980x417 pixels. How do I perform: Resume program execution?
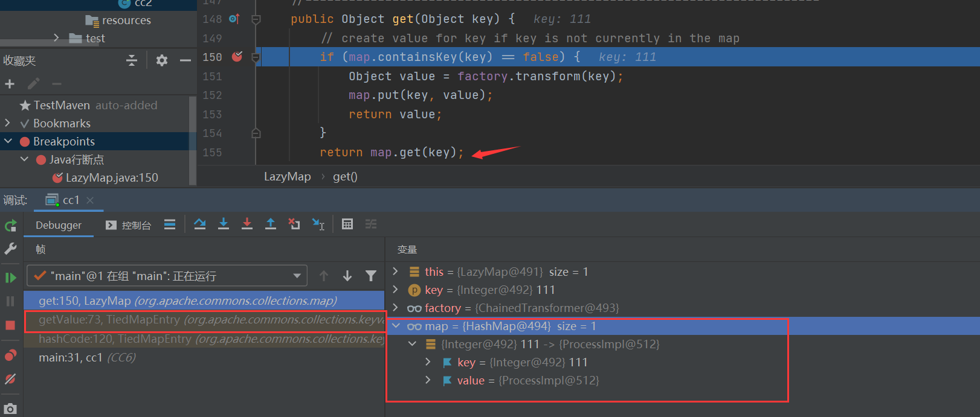pos(10,278)
